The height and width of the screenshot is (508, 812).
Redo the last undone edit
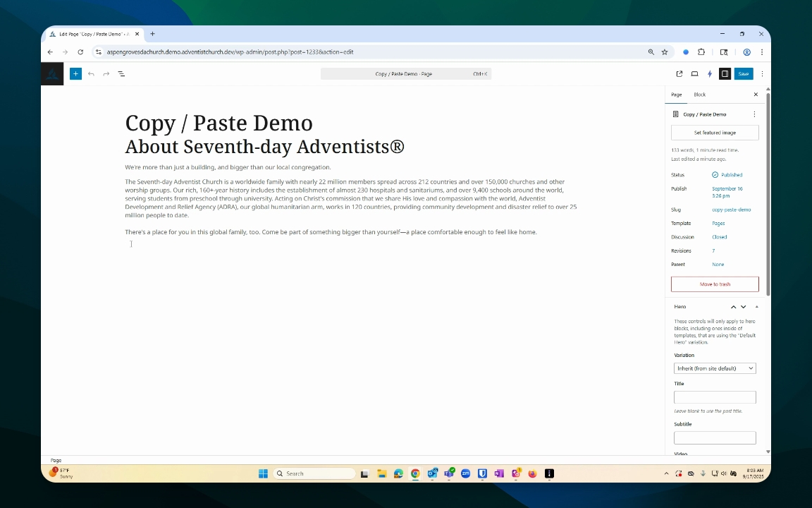point(106,73)
